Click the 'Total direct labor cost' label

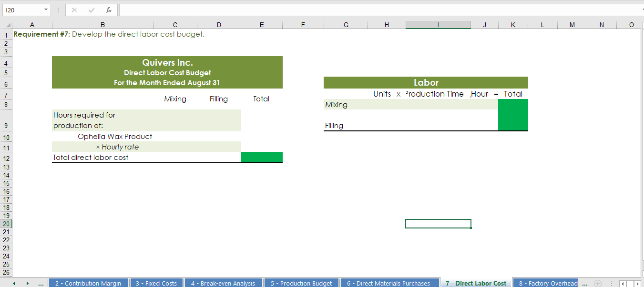pos(91,158)
